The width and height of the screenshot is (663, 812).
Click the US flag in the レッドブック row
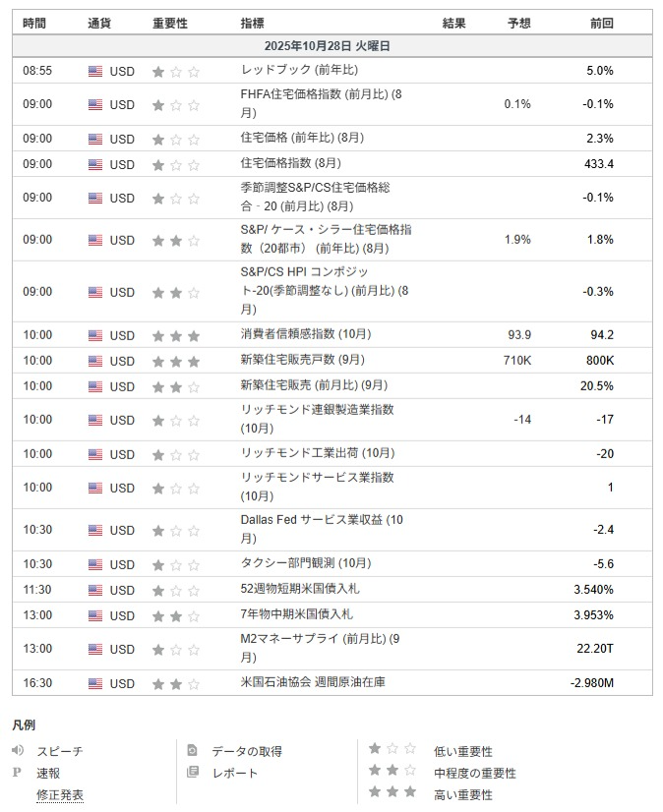pos(94,71)
